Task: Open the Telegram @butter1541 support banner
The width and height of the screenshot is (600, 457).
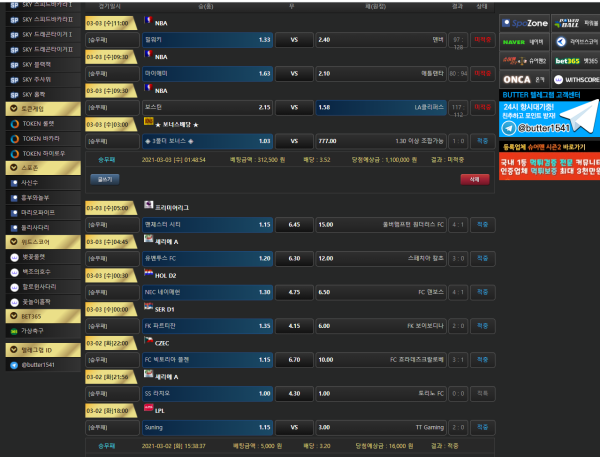Action: (549, 114)
